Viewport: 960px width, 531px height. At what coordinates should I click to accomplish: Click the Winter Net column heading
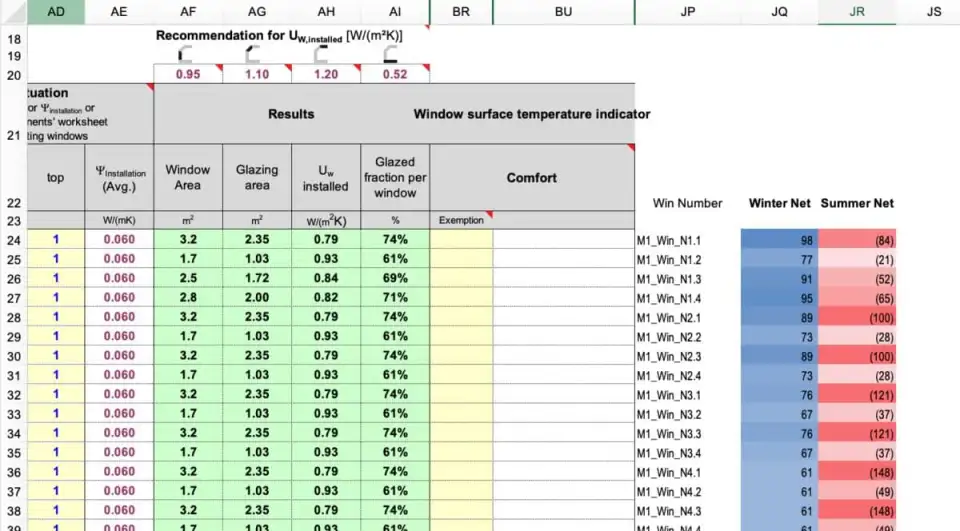(x=779, y=203)
